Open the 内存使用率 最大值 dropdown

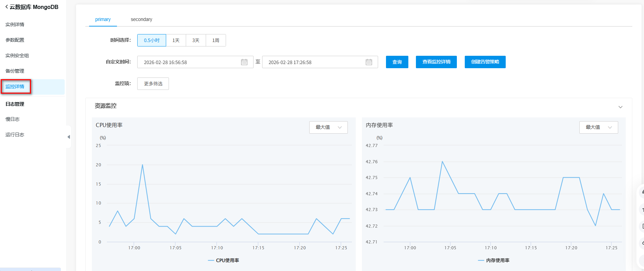coord(598,127)
